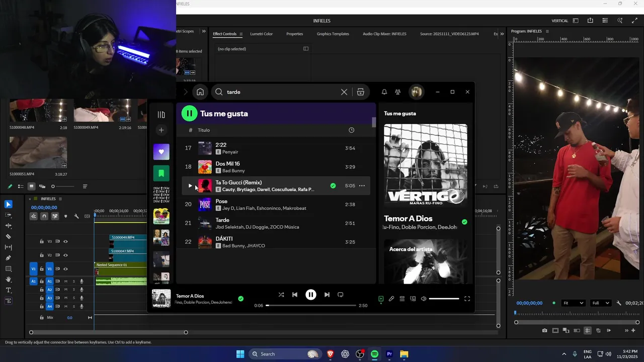The width and height of the screenshot is (644, 362).
Task: Solo audio track A2
Action: click(x=73, y=290)
